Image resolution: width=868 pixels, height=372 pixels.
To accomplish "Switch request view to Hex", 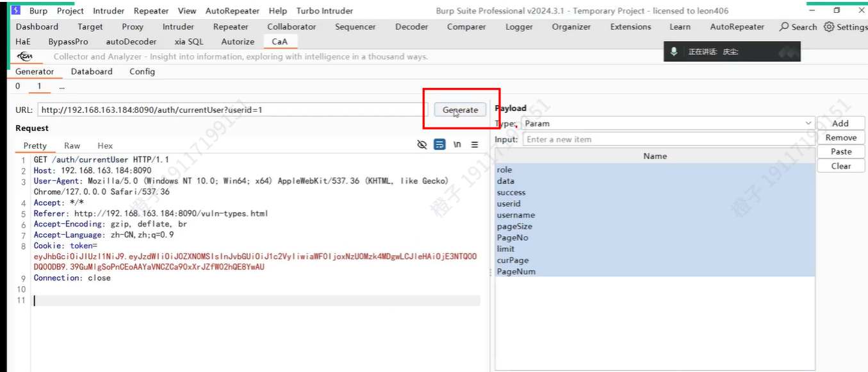I will tap(105, 146).
